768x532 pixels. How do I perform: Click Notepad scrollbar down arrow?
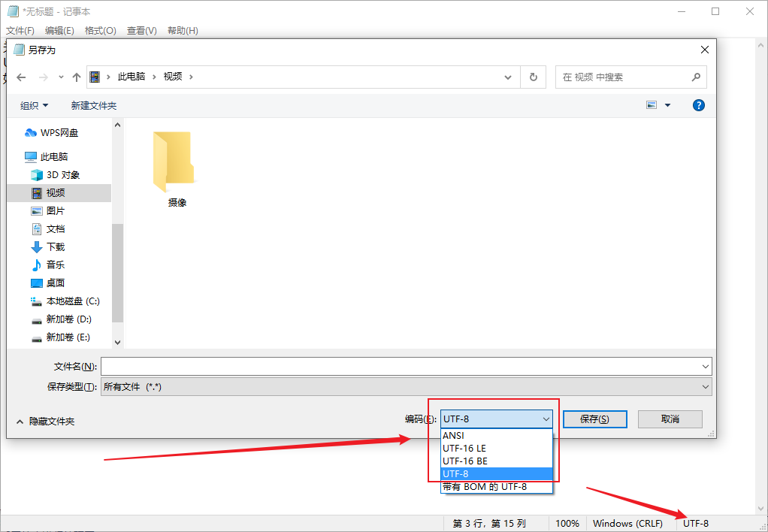point(761,509)
